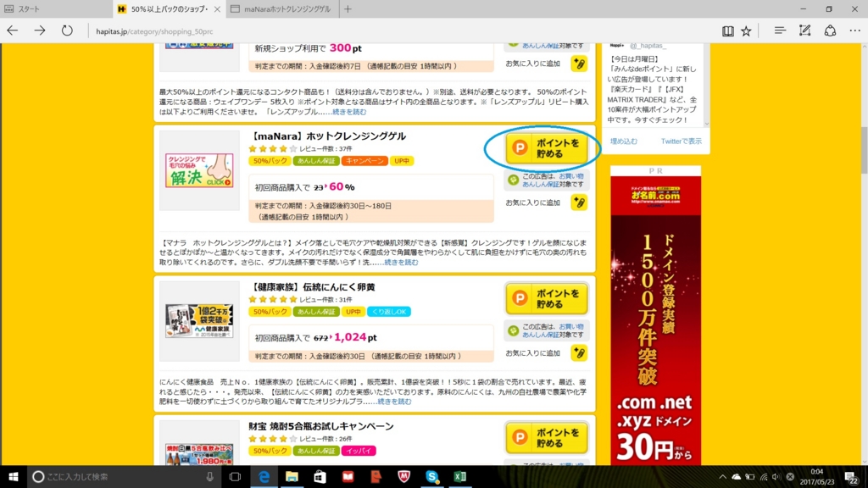Open Task View from taskbar
The width and height of the screenshot is (868, 488).
(x=236, y=476)
